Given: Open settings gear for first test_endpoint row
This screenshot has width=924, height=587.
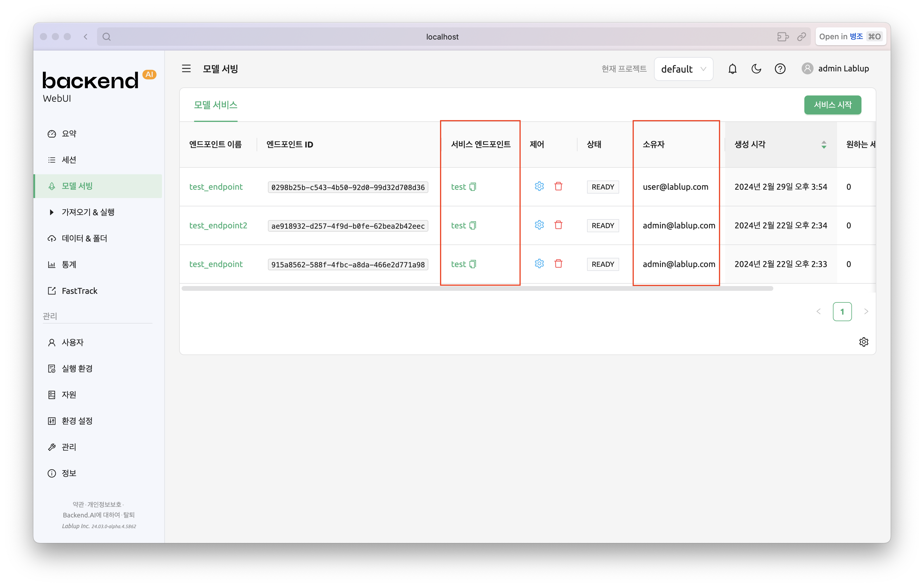Looking at the screenshot, I should (x=539, y=186).
